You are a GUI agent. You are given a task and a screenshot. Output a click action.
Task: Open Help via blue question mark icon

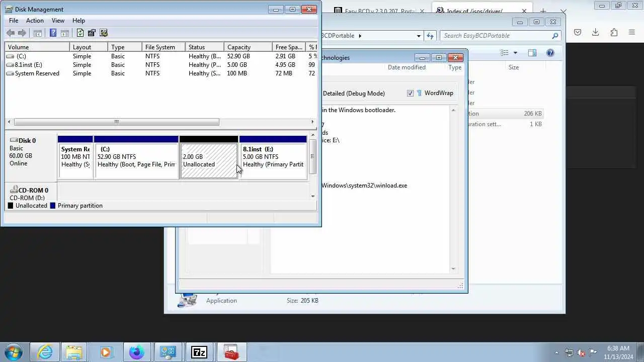click(53, 33)
